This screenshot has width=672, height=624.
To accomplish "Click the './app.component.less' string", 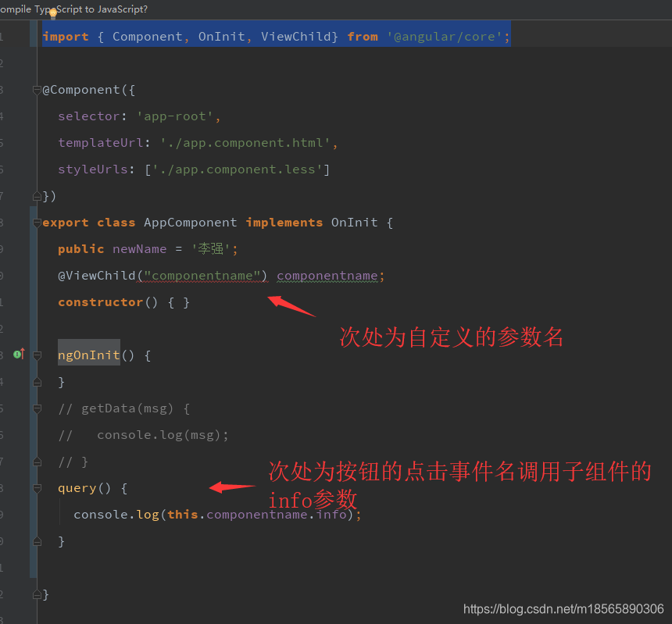I will [238, 169].
